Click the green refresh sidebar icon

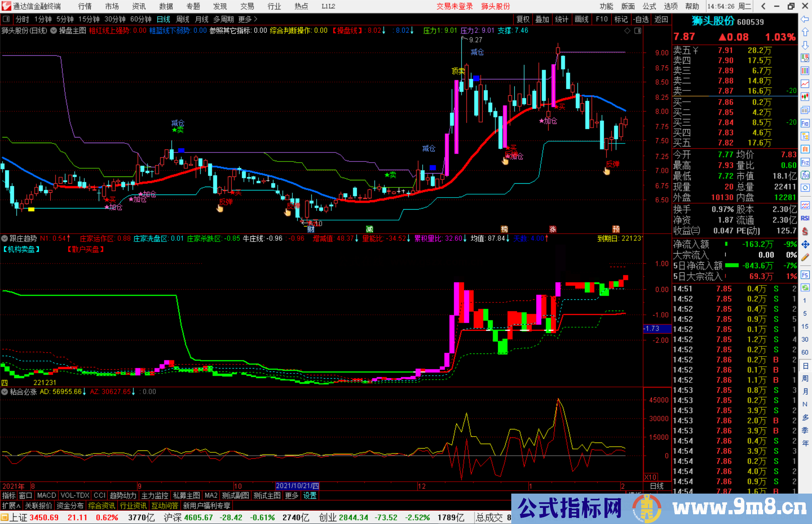click(805, 288)
